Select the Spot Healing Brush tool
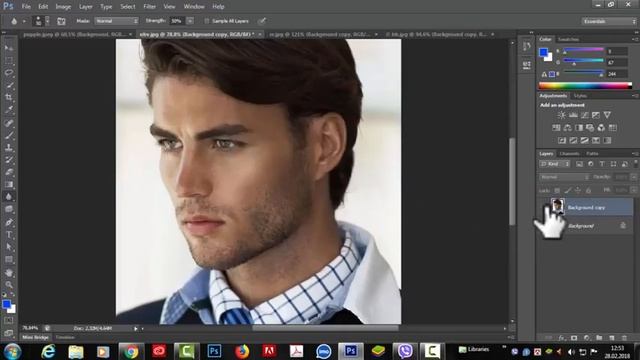Image resolution: width=640 pixels, height=360 pixels. point(9,122)
